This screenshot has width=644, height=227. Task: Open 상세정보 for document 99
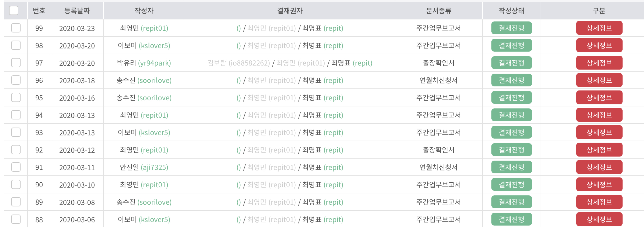pos(599,28)
